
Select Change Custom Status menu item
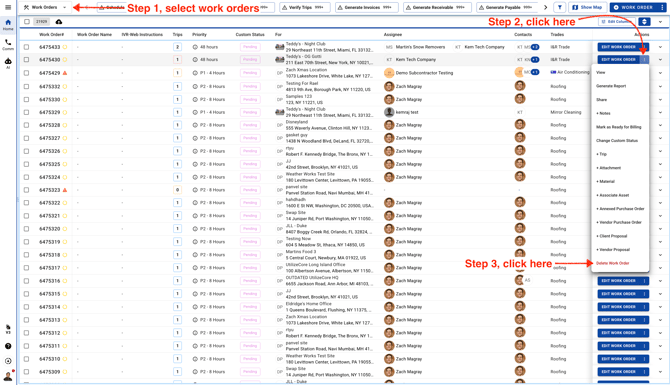pos(620,141)
